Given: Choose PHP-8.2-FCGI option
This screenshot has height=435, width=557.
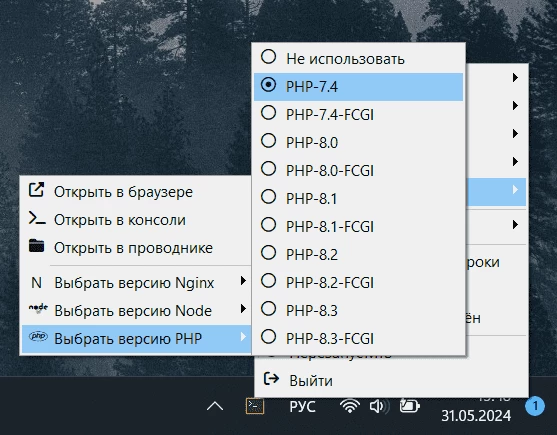Looking at the screenshot, I should click(x=358, y=282).
